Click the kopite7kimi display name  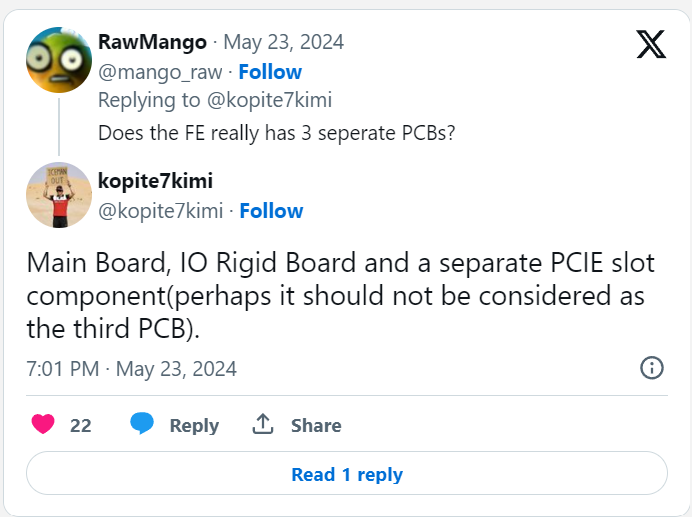155,181
